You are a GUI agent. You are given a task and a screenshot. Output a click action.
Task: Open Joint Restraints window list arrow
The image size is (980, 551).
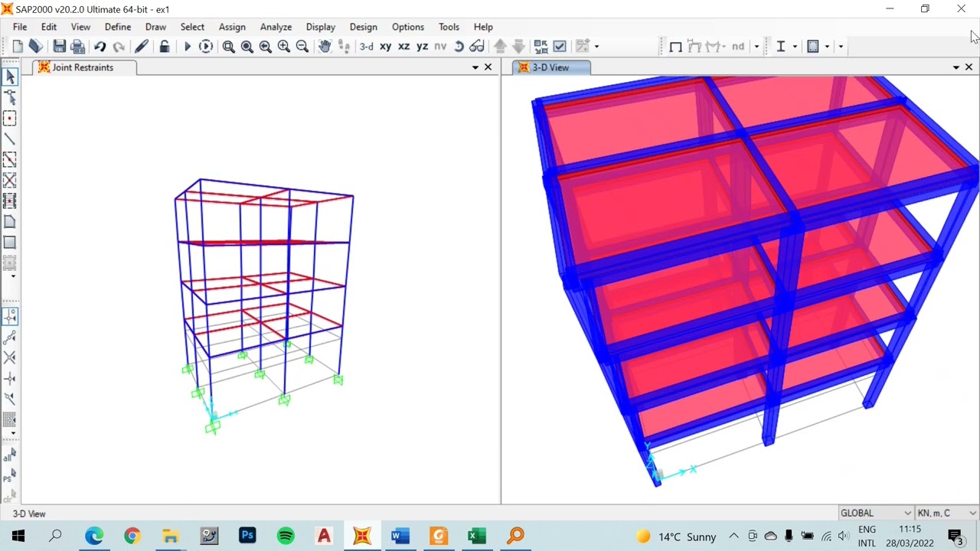[475, 67]
